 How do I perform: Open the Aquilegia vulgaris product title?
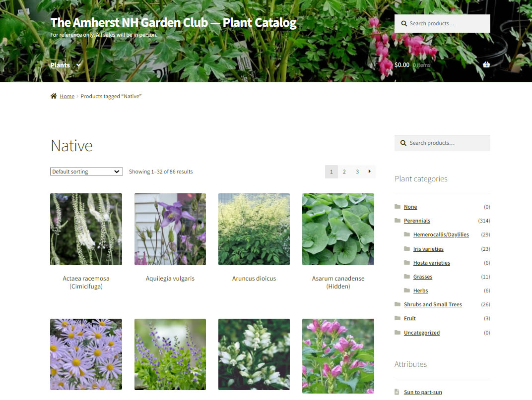170,278
